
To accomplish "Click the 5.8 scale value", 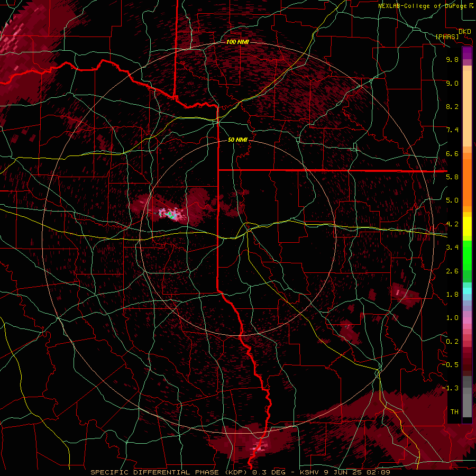I will (x=452, y=177).
